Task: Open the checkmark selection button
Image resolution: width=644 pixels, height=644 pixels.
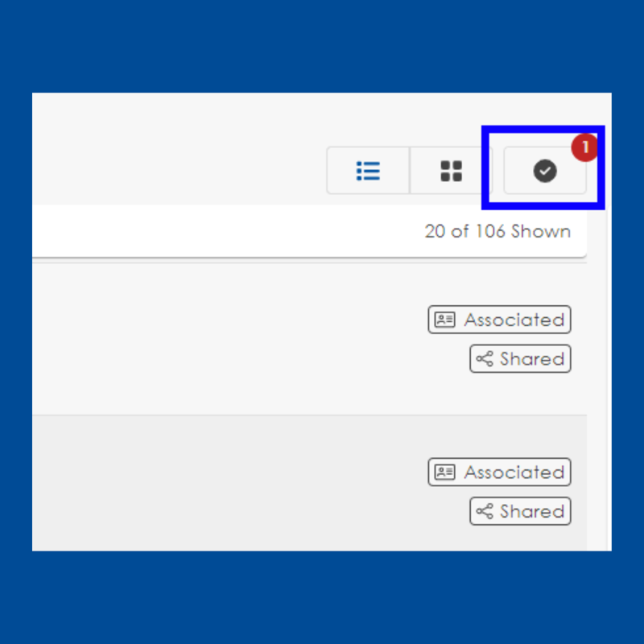Action: pos(545,171)
